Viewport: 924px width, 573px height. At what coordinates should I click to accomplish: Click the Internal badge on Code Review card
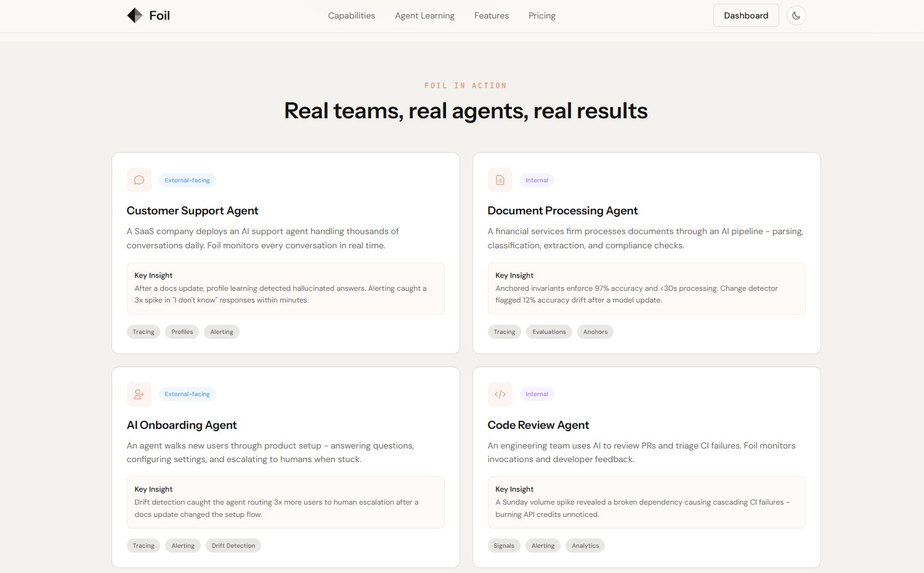pyautogui.click(x=537, y=394)
